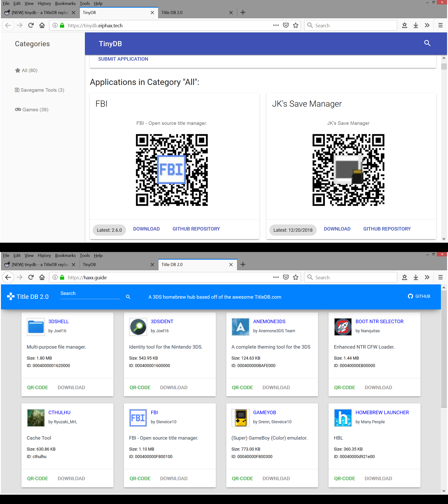The width and height of the screenshot is (448, 504).
Task: Bookmark the tinydb.eiphax.tech page with the star
Action: point(296,25)
